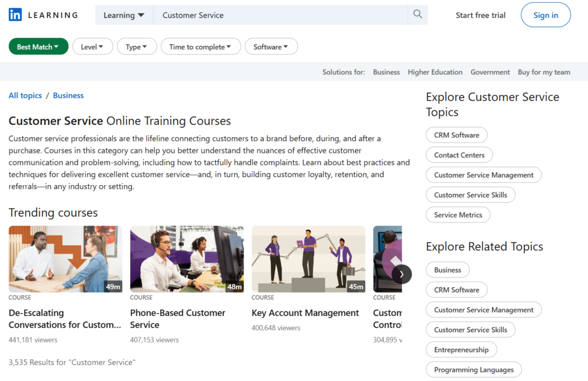Image resolution: width=588 pixels, height=381 pixels.
Task: Select the Buy for my team link
Action: click(x=544, y=72)
